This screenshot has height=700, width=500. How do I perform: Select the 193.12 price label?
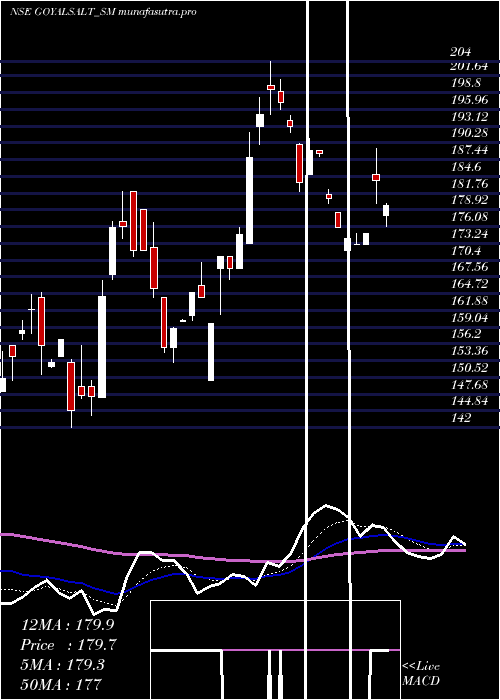469,117
